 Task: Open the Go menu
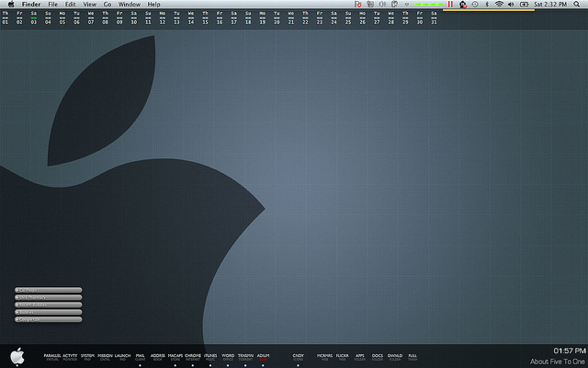(107, 4)
